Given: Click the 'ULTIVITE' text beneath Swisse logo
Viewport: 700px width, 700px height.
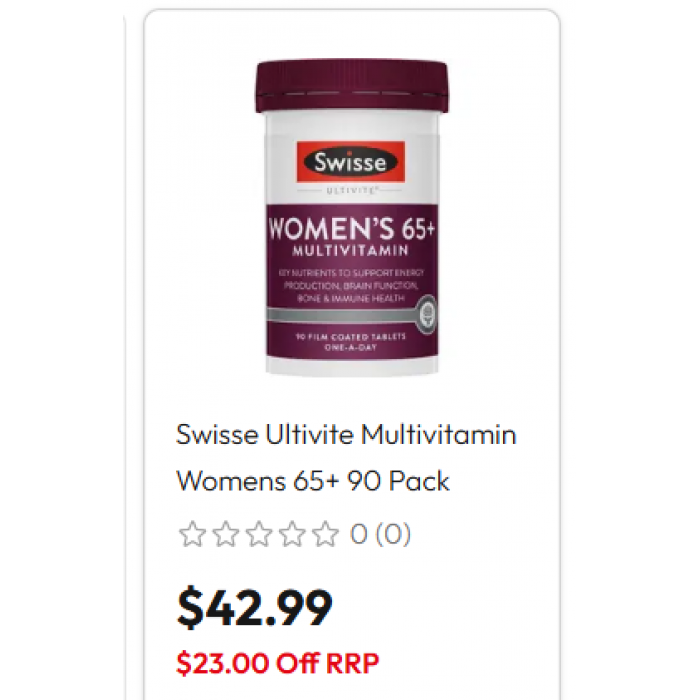Looking at the screenshot, I should [x=351, y=191].
